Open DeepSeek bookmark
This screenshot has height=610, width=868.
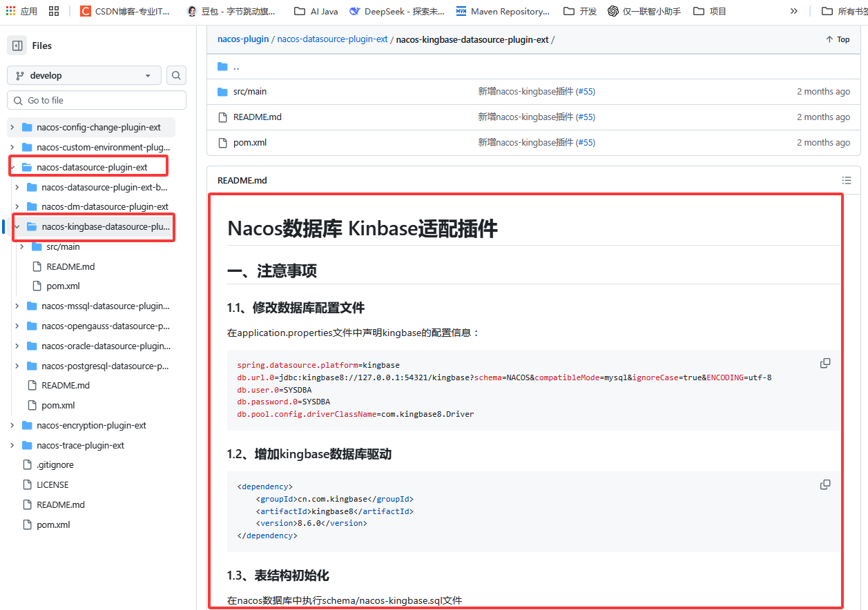point(397,11)
